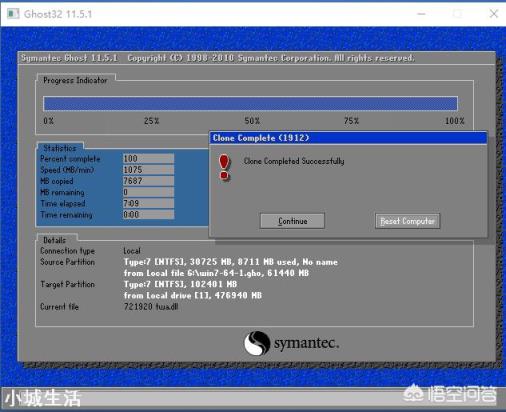Click the Percent complete label
The width and height of the screenshot is (506, 412).
[x=70, y=159]
